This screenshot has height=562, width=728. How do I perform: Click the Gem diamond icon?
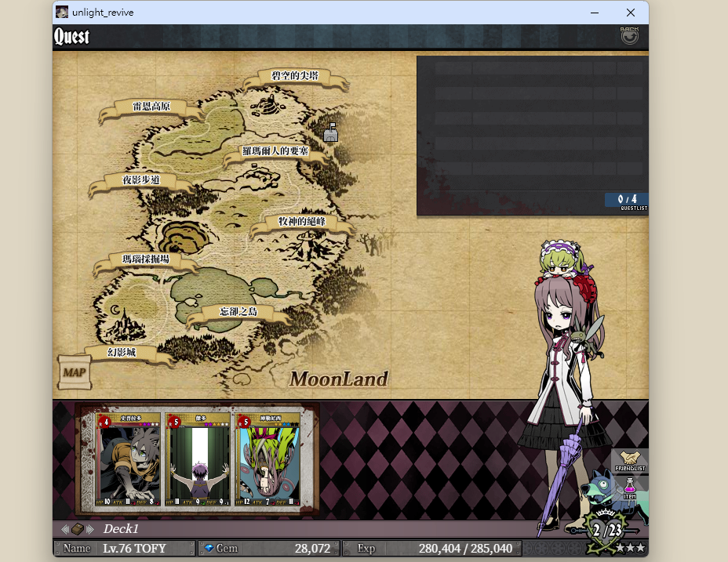[x=209, y=548]
